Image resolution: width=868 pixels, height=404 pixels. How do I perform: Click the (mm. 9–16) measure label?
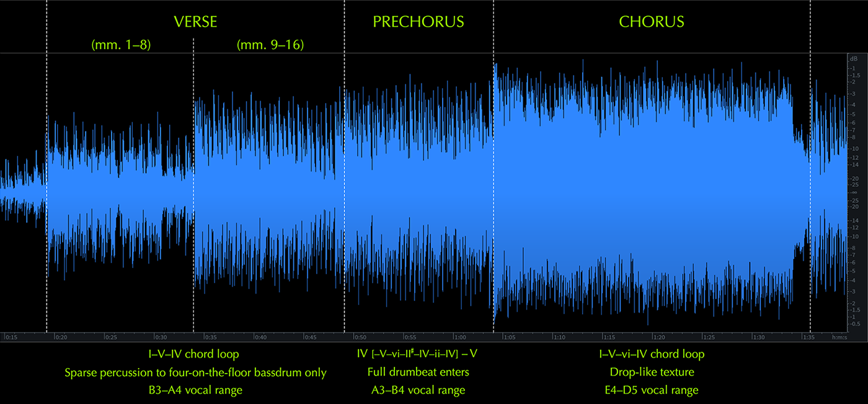click(270, 45)
